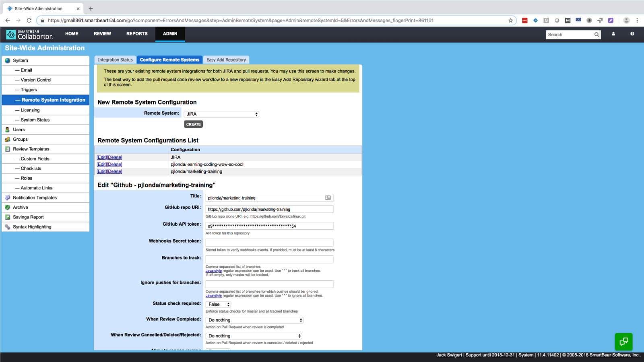The height and width of the screenshot is (362, 644).
Task: Reload the page with browser refresh icon
Action: 29,21
